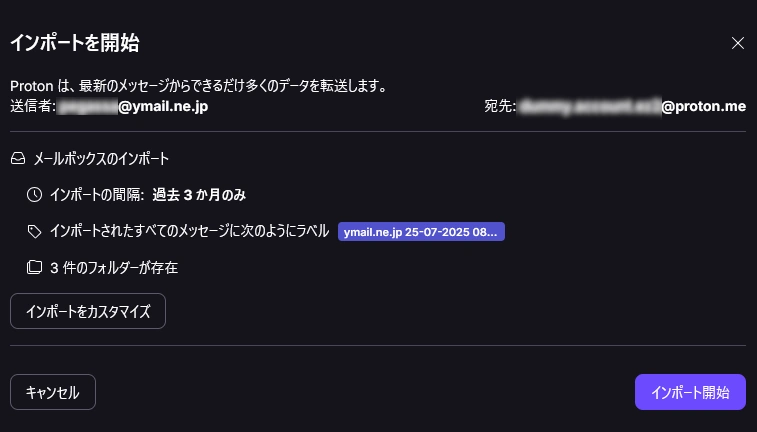Click the 過去 3 か月のみ interval value
This screenshot has height=432, width=757.
pos(199,195)
